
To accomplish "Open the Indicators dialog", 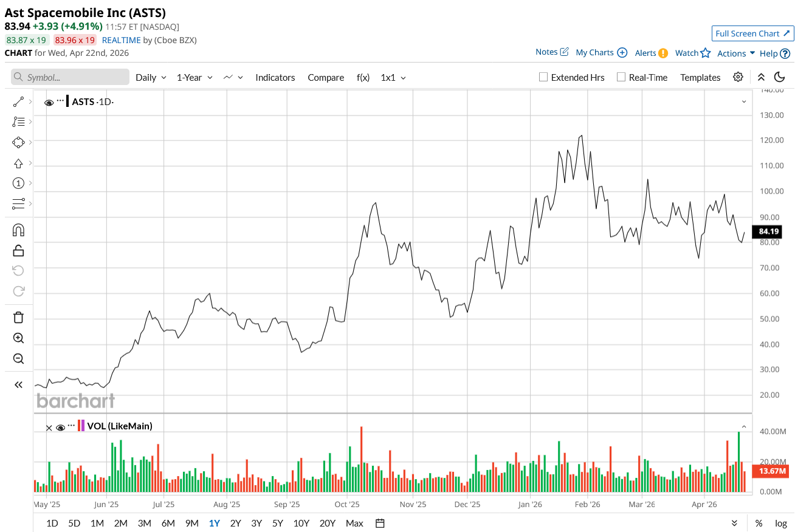I will click(275, 78).
